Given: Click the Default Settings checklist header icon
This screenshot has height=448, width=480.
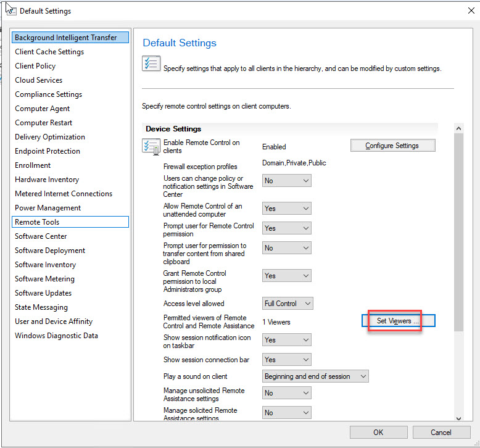Looking at the screenshot, I should [151, 64].
